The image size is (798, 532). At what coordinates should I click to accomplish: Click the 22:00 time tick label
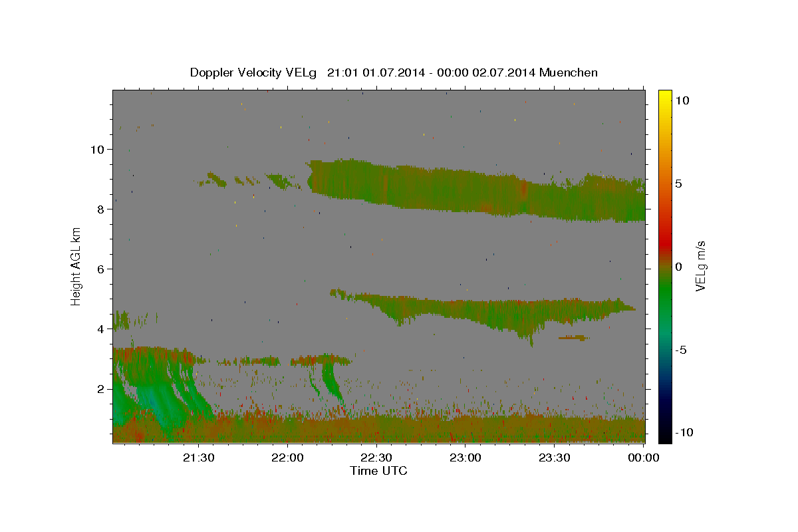click(x=288, y=458)
